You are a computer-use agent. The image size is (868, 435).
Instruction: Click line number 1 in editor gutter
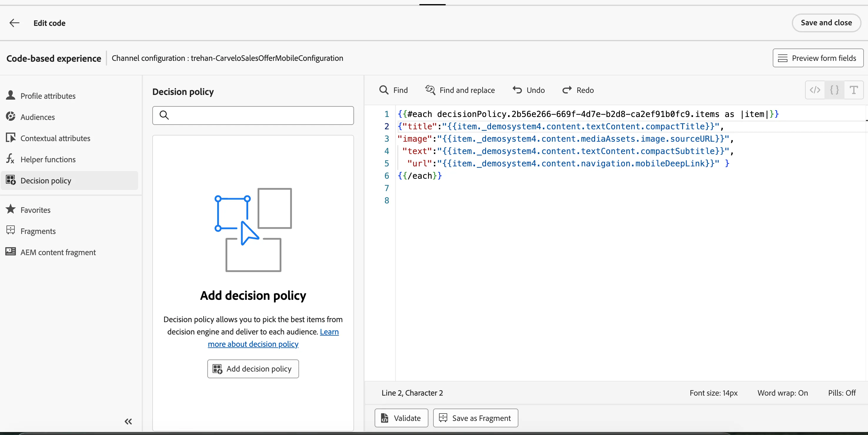point(387,114)
